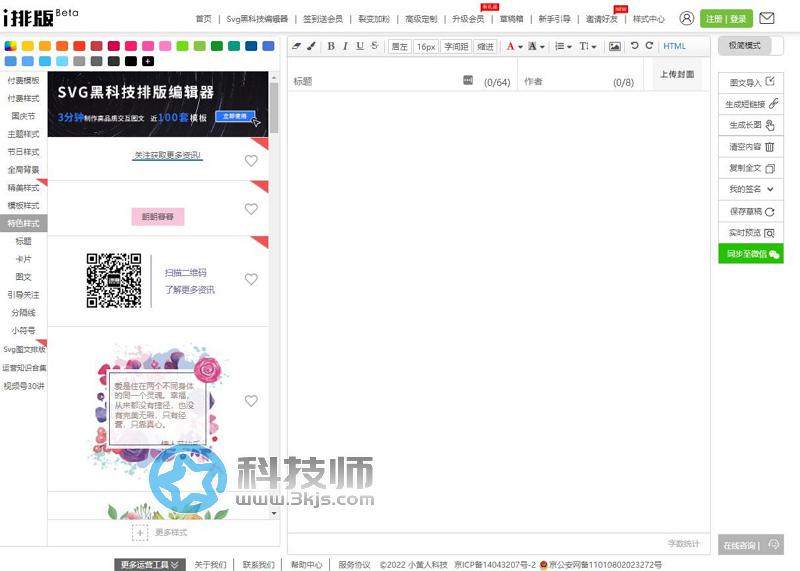Undo the last edit
This screenshot has width=800, height=571.
[x=634, y=45]
